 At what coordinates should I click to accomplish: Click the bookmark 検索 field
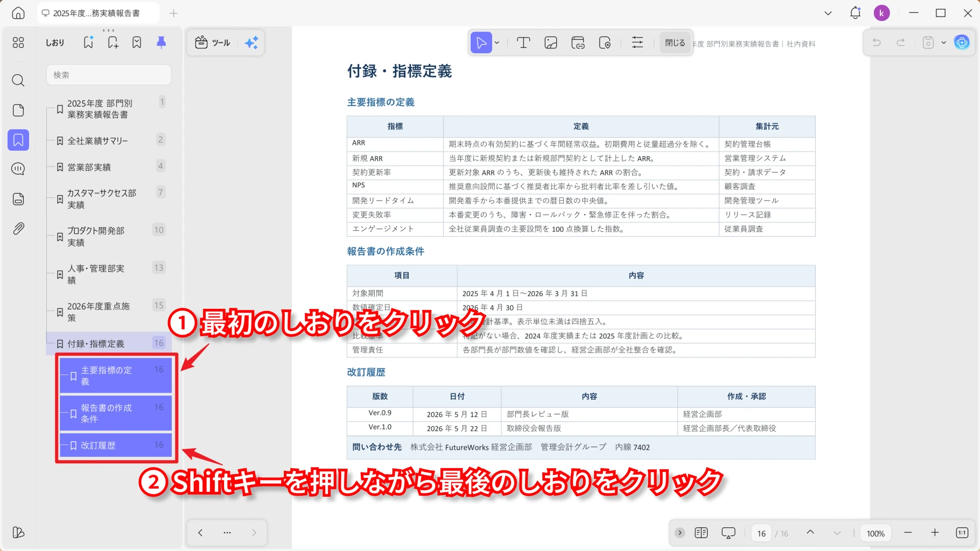tap(109, 75)
